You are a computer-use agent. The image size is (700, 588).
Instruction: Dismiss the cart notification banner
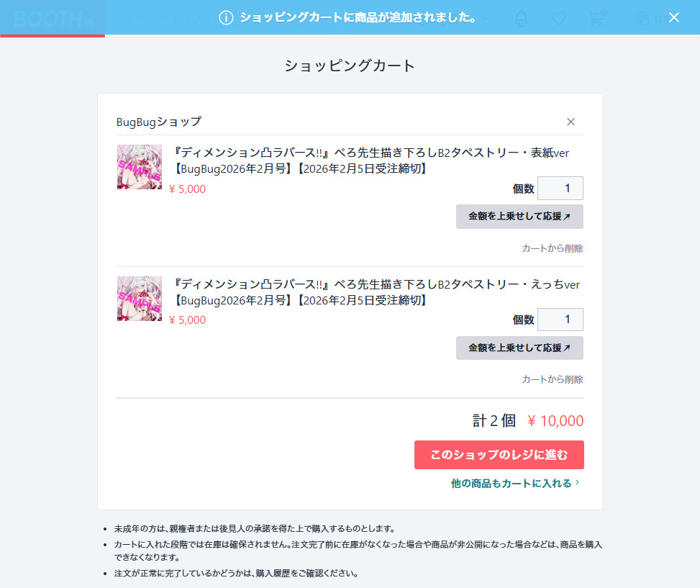tap(673, 17)
